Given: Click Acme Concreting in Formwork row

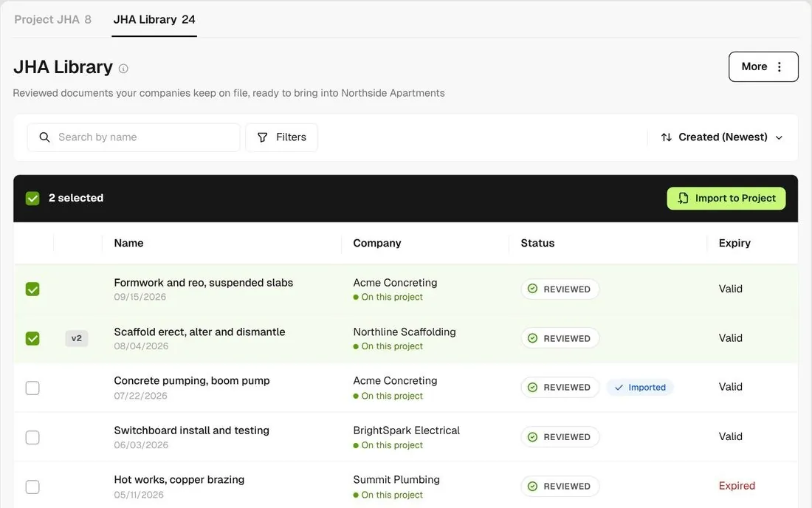Looking at the screenshot, I should point(395,283).
